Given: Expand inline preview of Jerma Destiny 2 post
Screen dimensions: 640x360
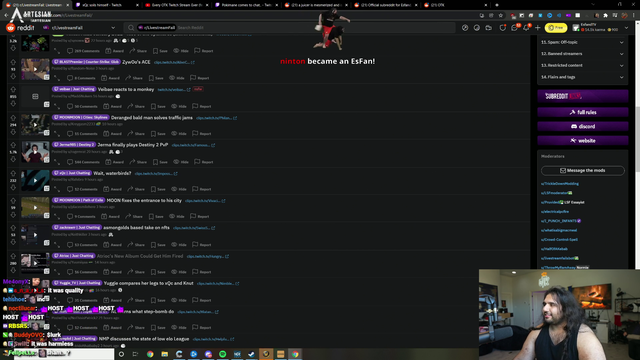Looking at the screenshot, I should (57, 162).
